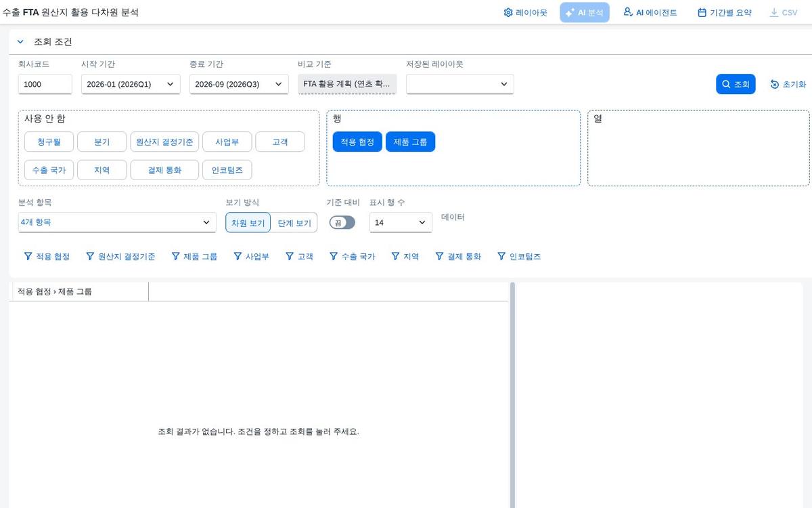Open the 결제 통화 filter
This screenshot has height=508, width=812.
458,257
